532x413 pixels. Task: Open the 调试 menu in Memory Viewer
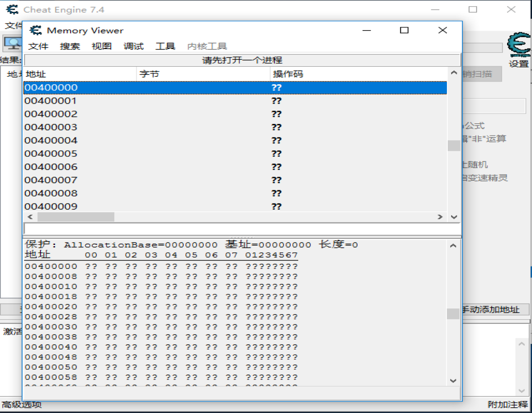[x=134, y=46]
